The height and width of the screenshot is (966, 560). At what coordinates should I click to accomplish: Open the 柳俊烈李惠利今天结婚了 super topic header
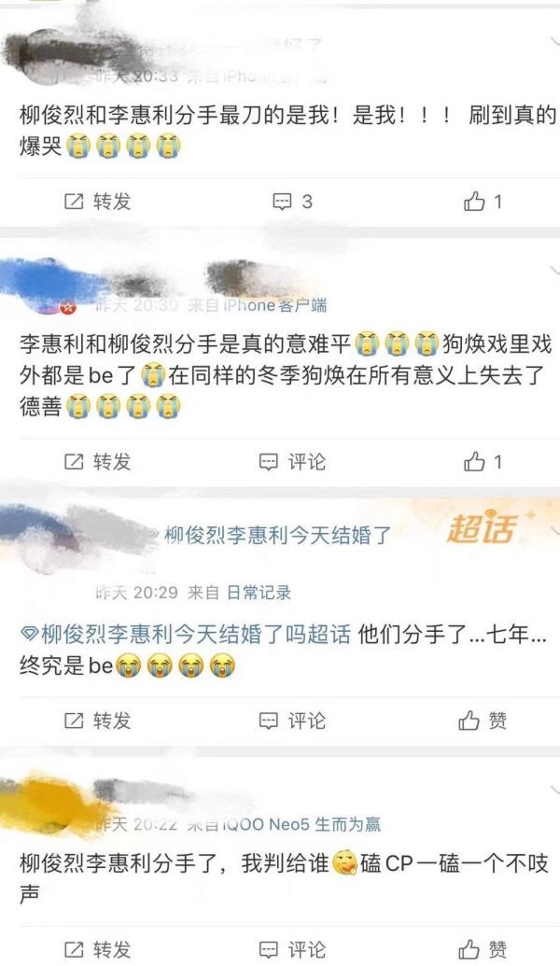coord(278,536)
